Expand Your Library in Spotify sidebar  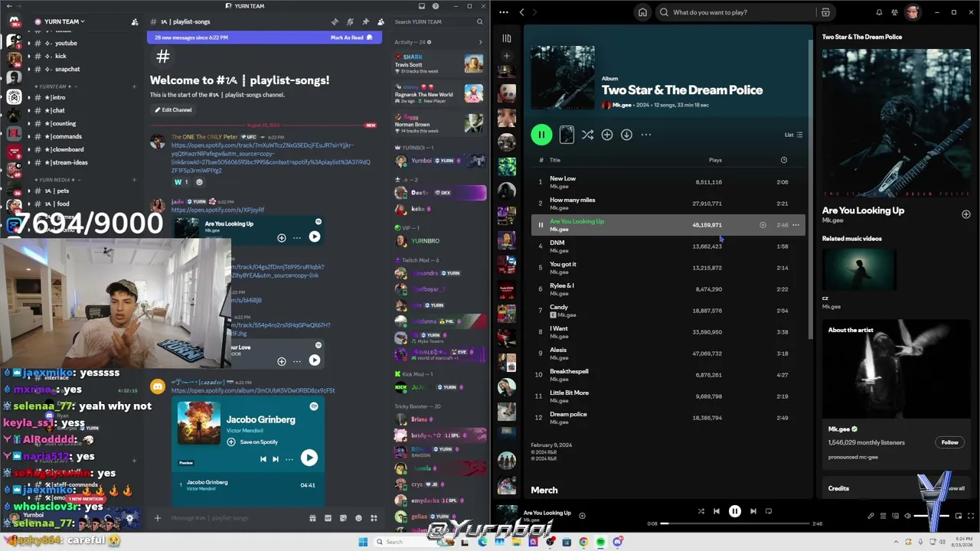pyautogui.click(x=506, y=38)
